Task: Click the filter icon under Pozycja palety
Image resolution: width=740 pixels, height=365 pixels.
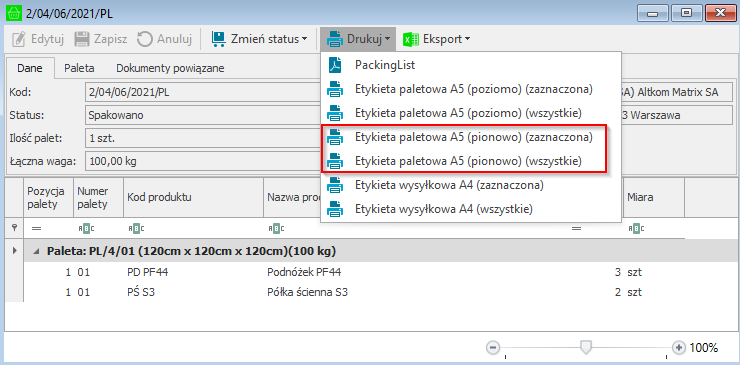Action: (36, 229)
